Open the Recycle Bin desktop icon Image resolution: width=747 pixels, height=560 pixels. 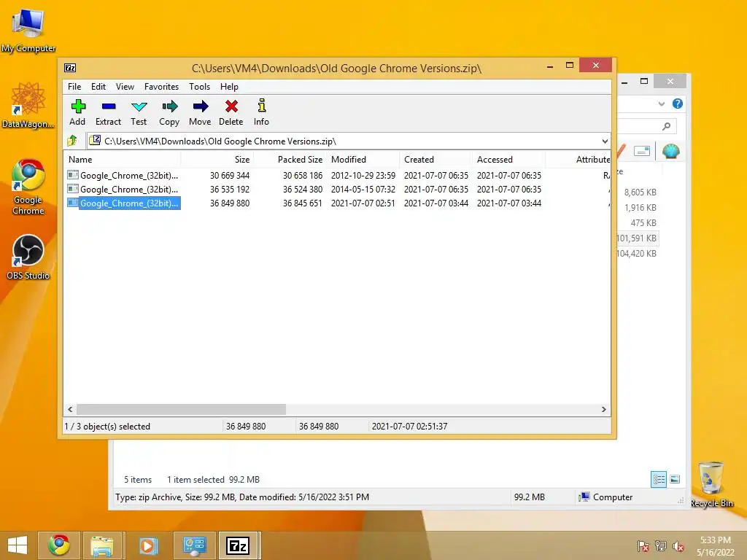pos(711,484)
